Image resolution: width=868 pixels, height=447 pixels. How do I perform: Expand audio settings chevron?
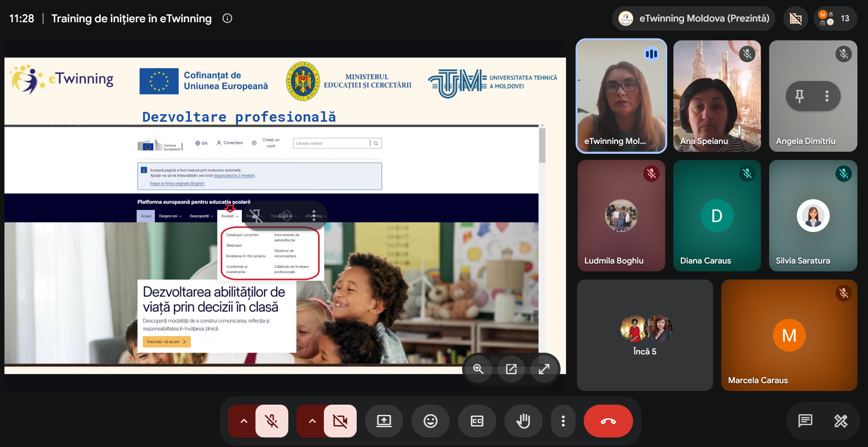(x=244, y=421)
